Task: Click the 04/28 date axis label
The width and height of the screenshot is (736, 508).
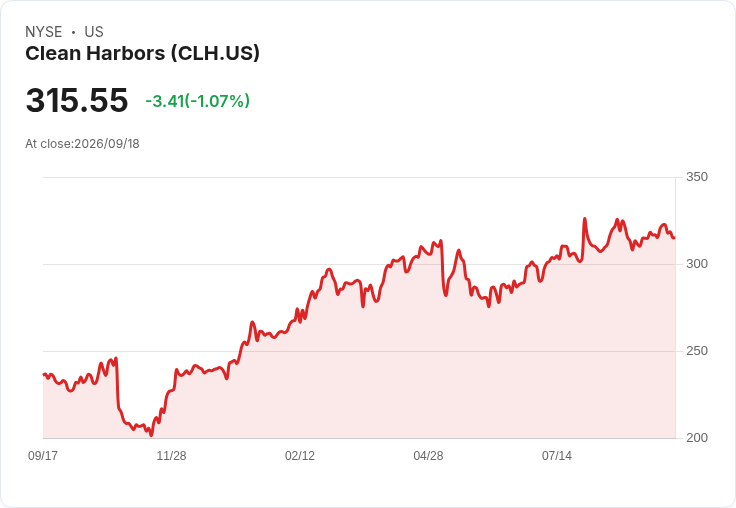Action: click(428, 455)
